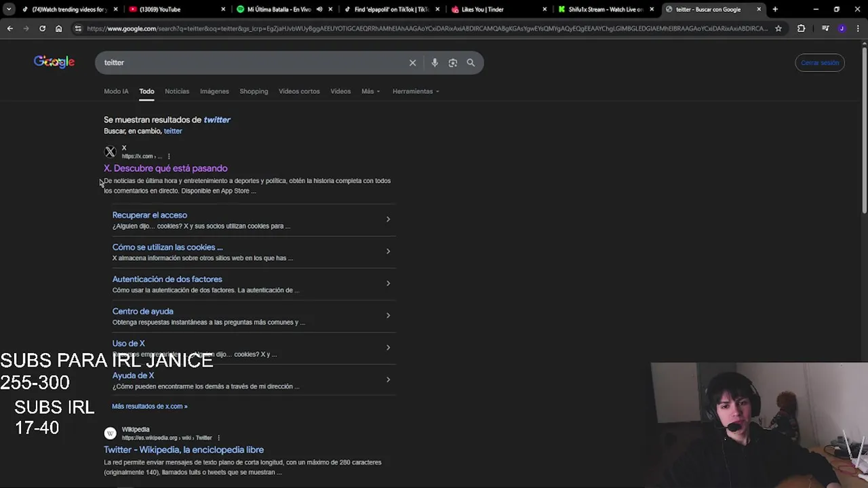View site information icon in address bar
Screen dimensions: 868x488
tap(78, 28)
